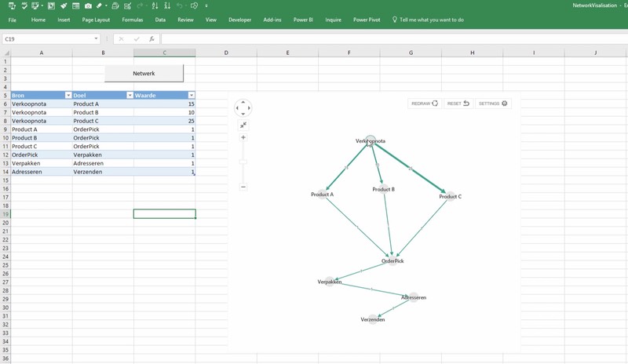The width and height of the screenshot is (628, 364).
Task: Click the undo arrow icon
Action: [x=180, y=5]
